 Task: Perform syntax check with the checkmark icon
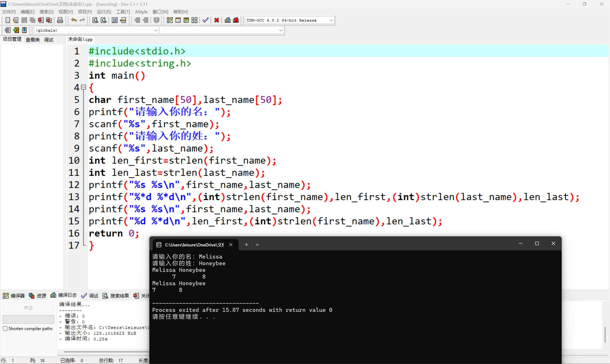coord(205,20)
